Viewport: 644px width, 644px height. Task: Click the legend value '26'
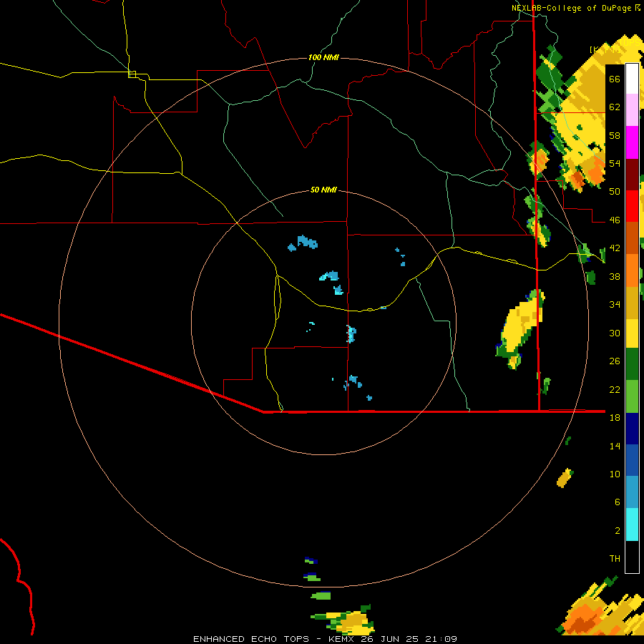615,361
